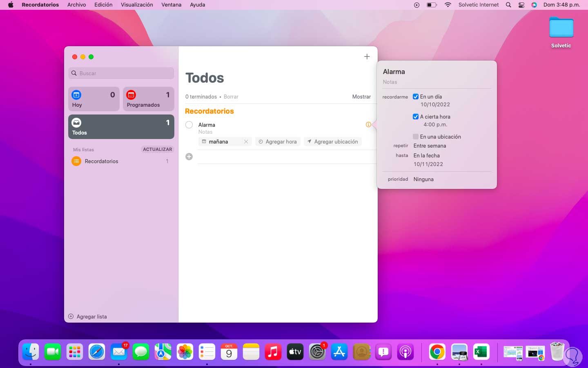Click the new reminder plus icon in toolbar
The height and width of the screenshot is (368, 588).
(x=367, y=57)
